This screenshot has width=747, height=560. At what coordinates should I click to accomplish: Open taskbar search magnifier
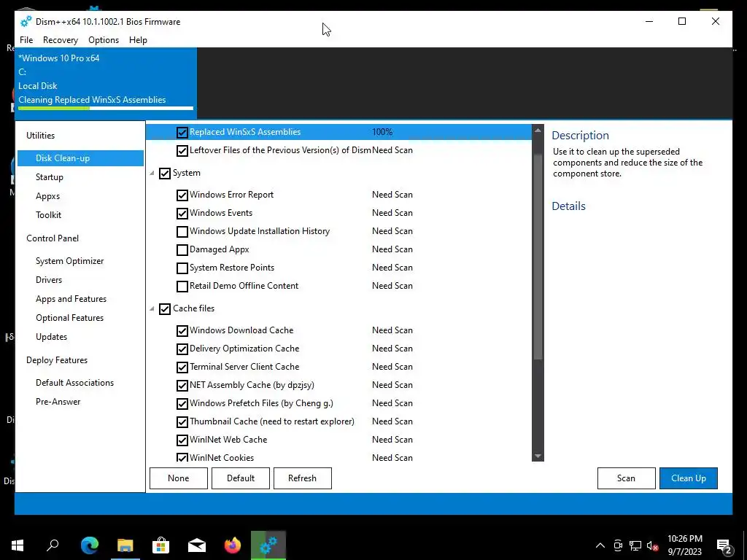[53, 545]
